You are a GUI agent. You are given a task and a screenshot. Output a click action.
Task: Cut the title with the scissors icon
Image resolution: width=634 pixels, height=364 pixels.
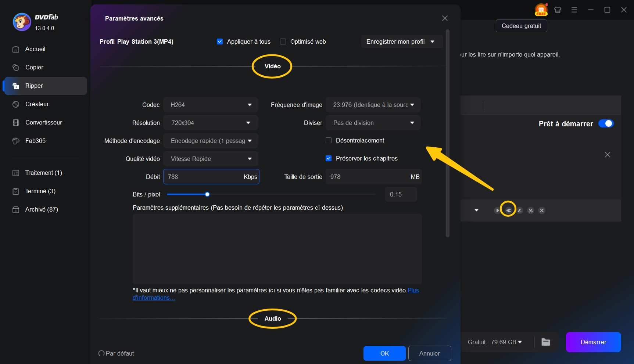point(531,210)
